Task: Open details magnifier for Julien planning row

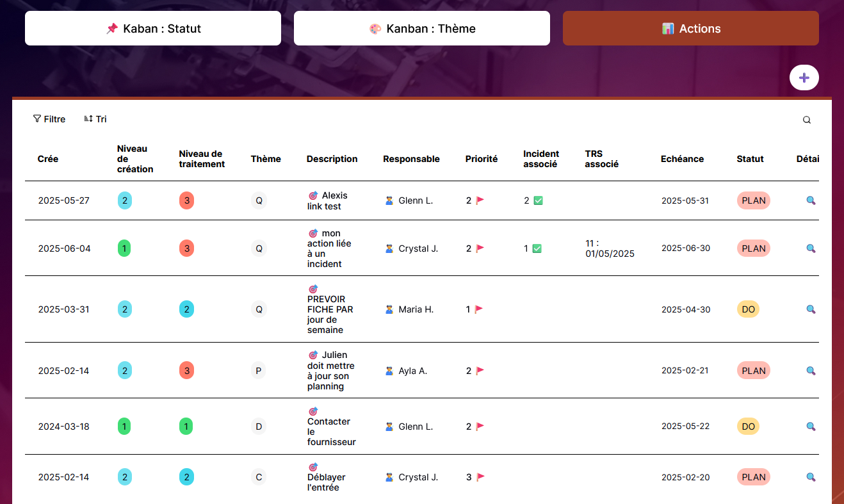Action: coord(811,371)
